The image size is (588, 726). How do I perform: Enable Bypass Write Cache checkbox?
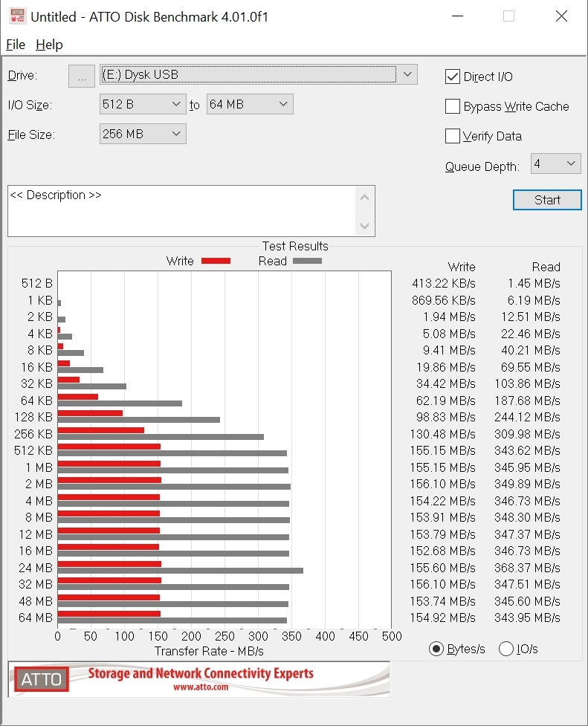point(452,106)
